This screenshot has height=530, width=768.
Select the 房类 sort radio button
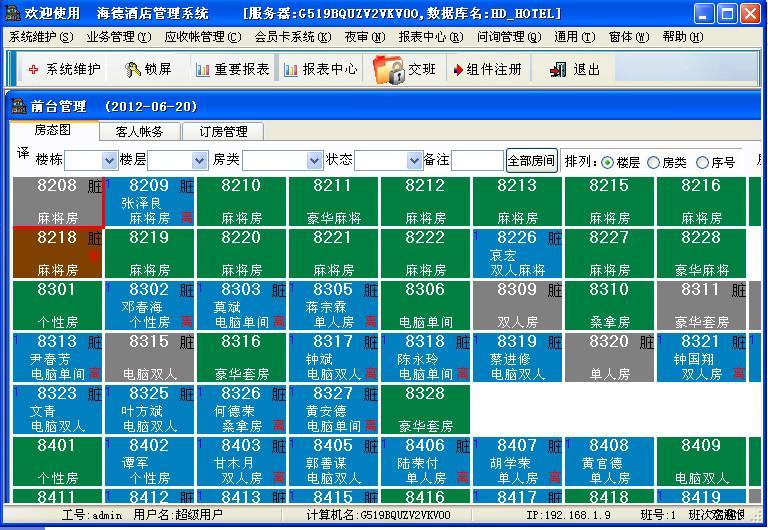pos(653,162)
